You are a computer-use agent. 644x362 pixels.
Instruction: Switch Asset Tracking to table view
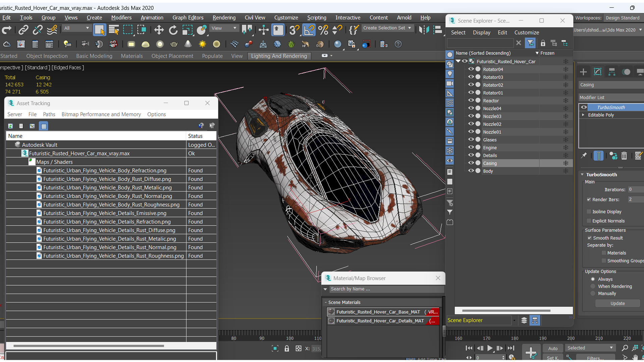(x=44, y=126)
